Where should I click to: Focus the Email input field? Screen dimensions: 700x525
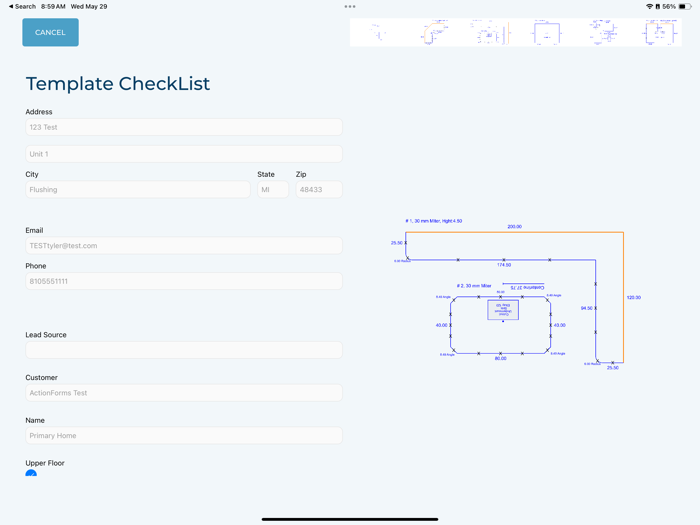(x=184, y=246)
